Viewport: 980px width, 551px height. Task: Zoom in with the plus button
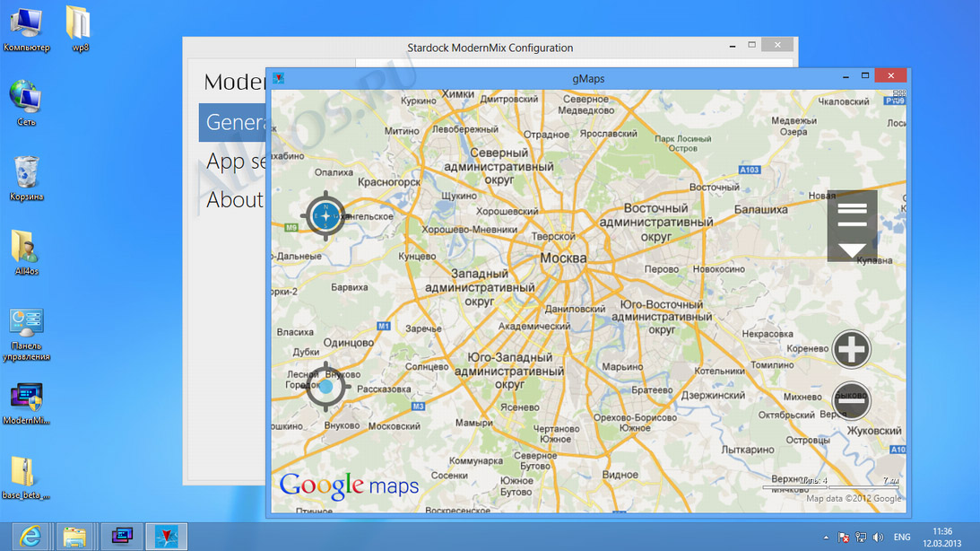[851, 349]
